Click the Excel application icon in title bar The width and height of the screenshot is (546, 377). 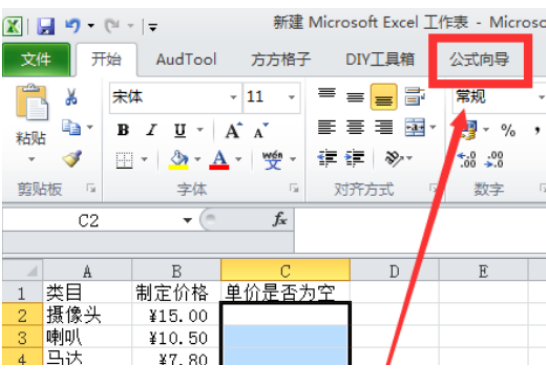coord(13,26)
